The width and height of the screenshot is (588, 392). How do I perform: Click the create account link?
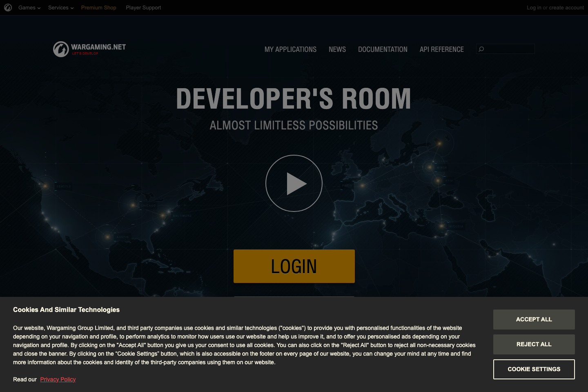click(x=566, y=7)
